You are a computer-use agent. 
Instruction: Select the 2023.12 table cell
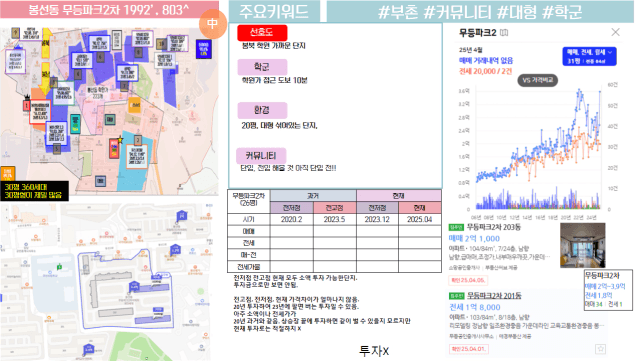[x=377, y=219]
